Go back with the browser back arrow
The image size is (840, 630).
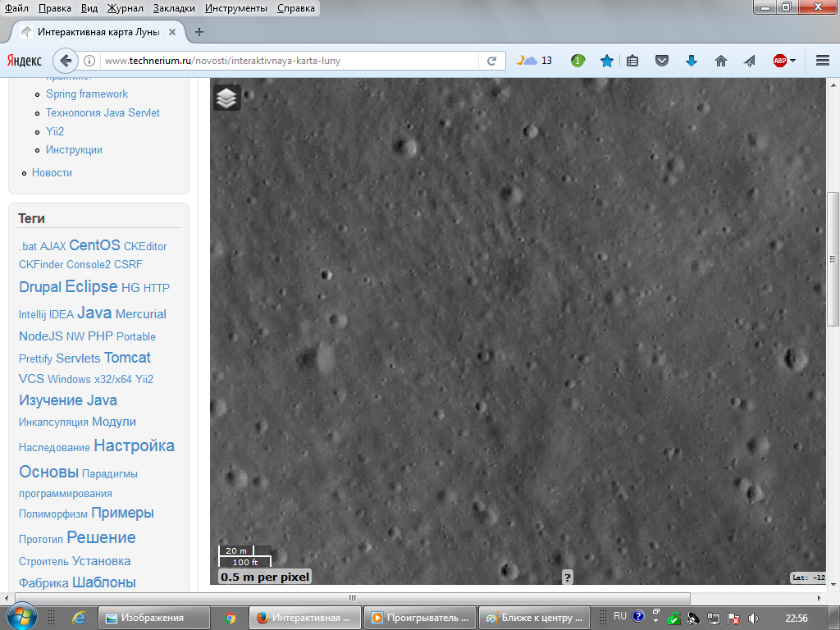(x=66, y=61)
